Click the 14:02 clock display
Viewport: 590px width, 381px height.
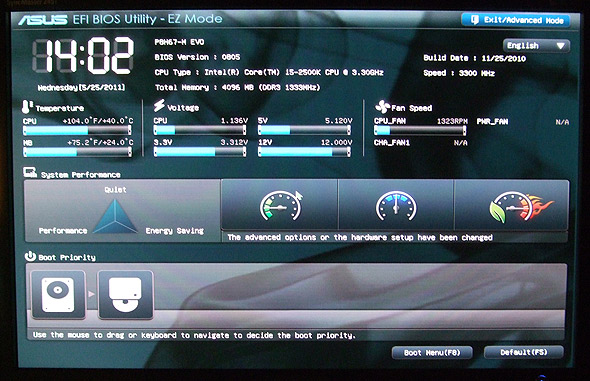(83, 55)
